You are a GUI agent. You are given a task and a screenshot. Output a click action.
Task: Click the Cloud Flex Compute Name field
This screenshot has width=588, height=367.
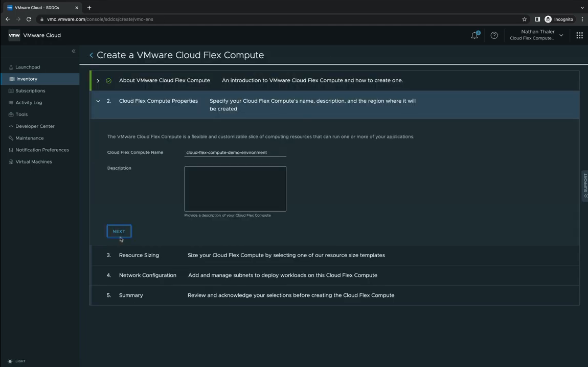pos(235,152)
